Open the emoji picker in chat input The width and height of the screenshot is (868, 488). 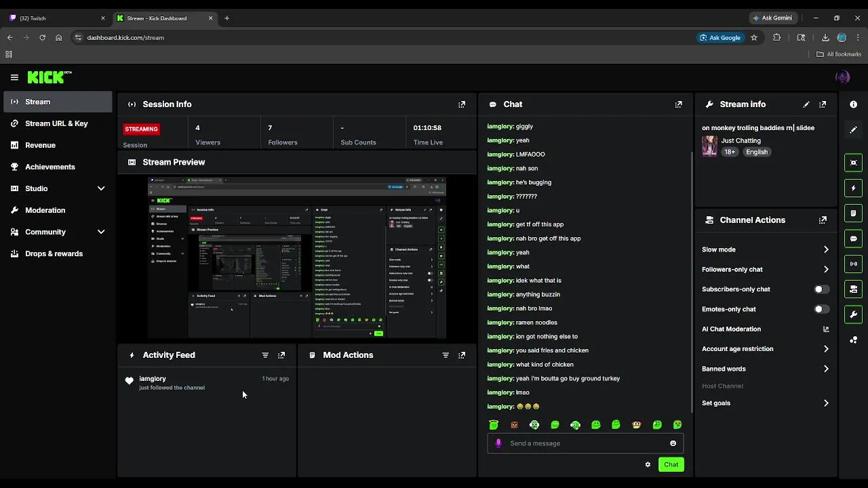(673, 443)
